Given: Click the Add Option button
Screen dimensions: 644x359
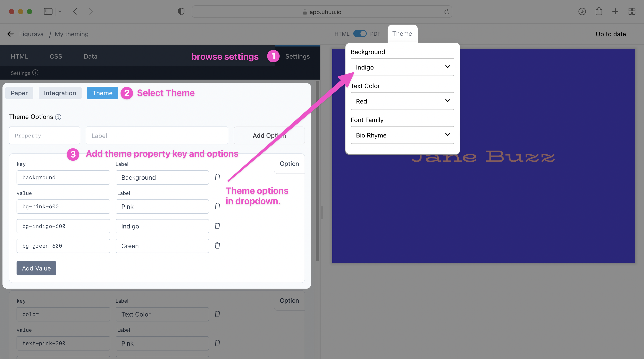Looking at the screenshot, I should (x=269, y=135).
